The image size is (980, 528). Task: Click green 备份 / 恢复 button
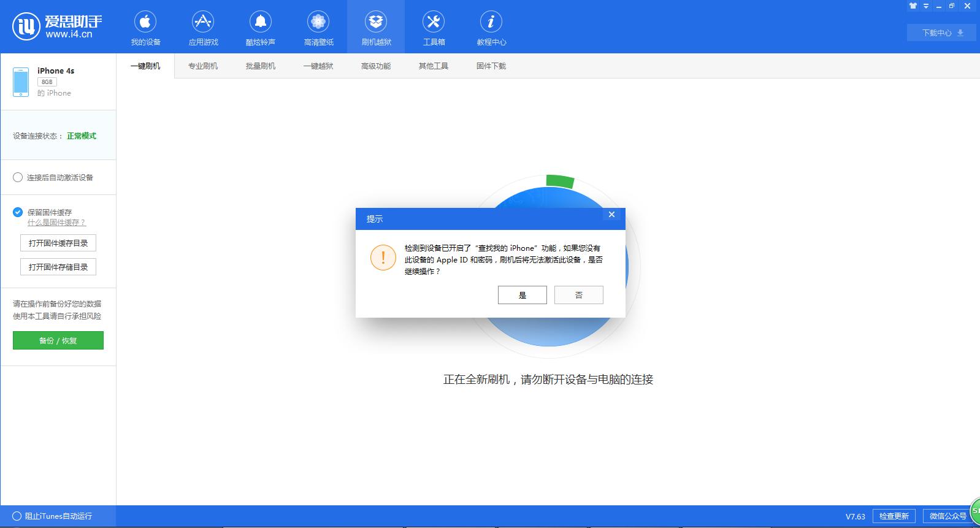point(58,340)
